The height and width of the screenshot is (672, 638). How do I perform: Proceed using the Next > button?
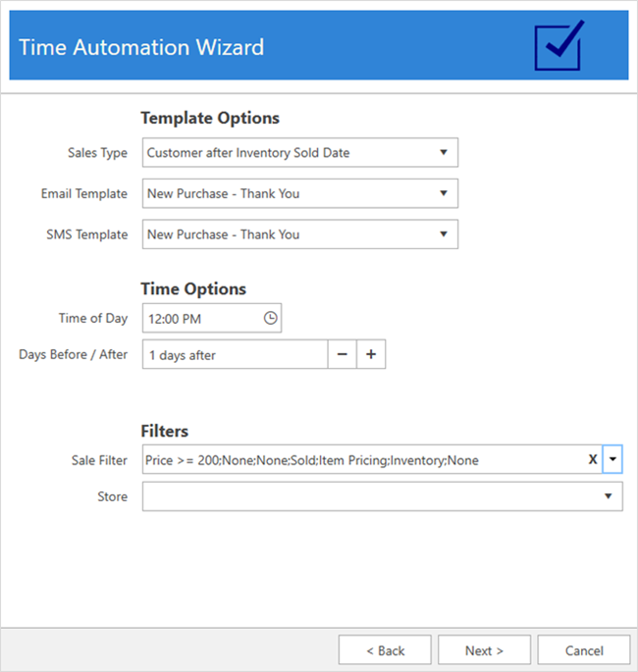coord(484,650)
